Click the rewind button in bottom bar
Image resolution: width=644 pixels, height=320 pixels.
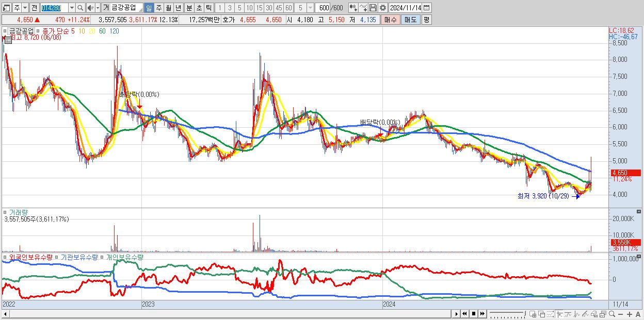pyautogui.click(x=465, y=314)
